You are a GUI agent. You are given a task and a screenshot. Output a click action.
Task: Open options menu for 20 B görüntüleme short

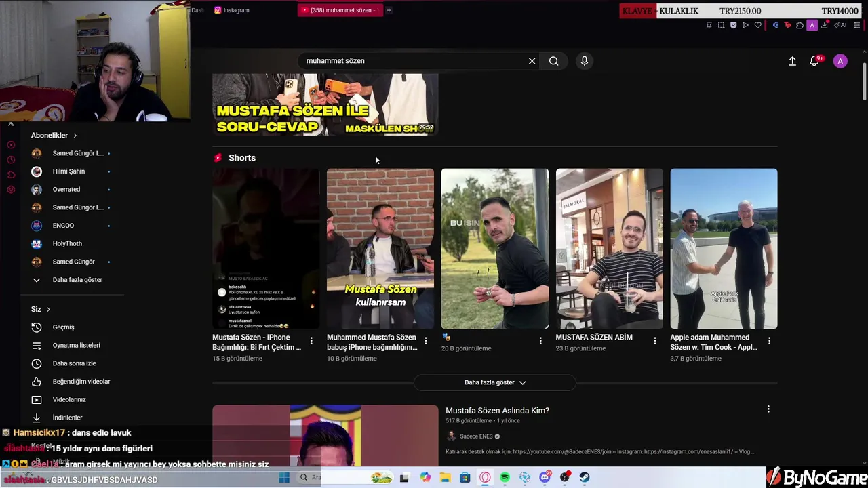point(540,340)
